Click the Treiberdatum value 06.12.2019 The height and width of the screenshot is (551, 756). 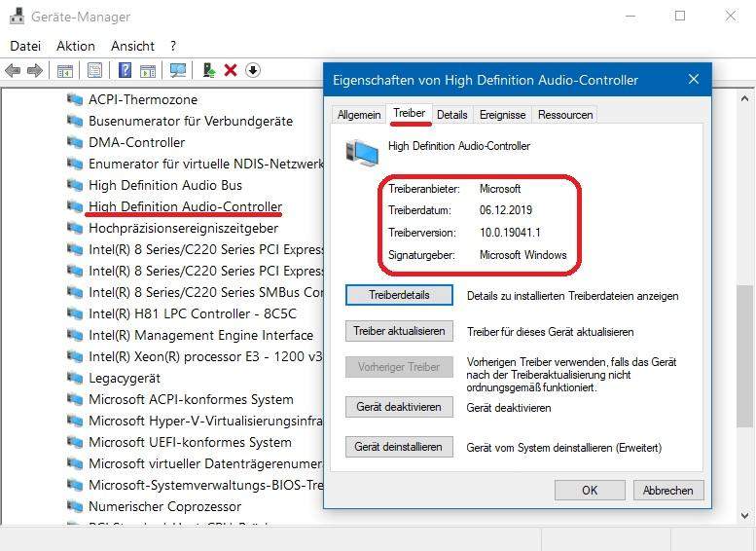(506, 210)
